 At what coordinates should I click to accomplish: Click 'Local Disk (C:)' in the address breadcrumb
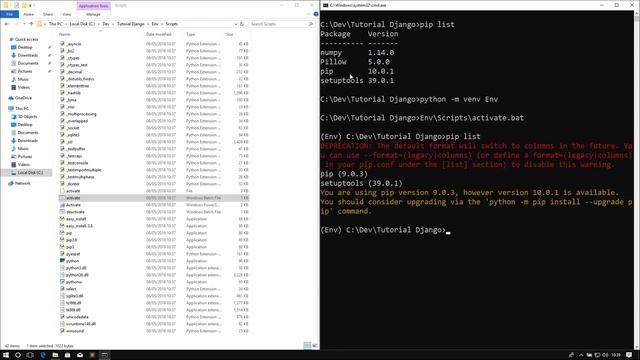82,24
